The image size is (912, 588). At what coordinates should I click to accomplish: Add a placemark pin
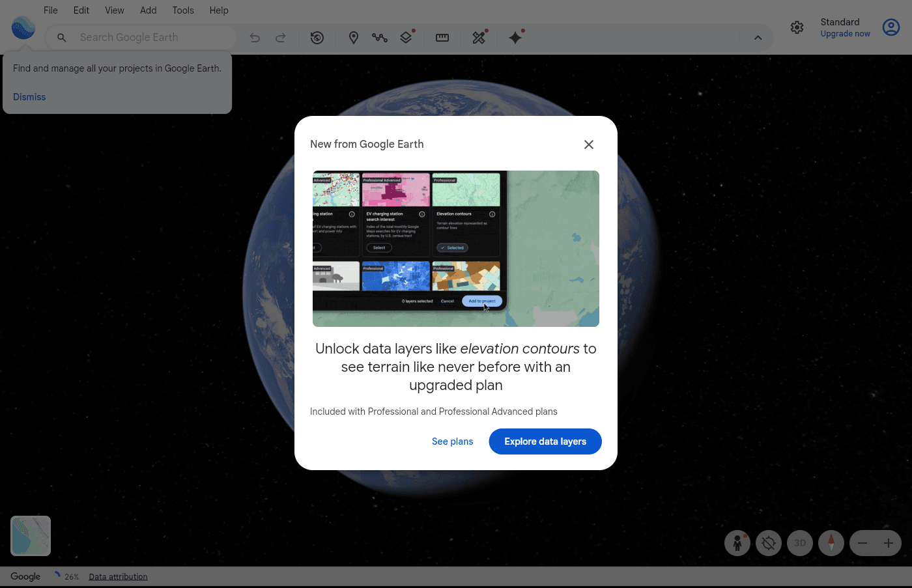(x=354, y=38)
